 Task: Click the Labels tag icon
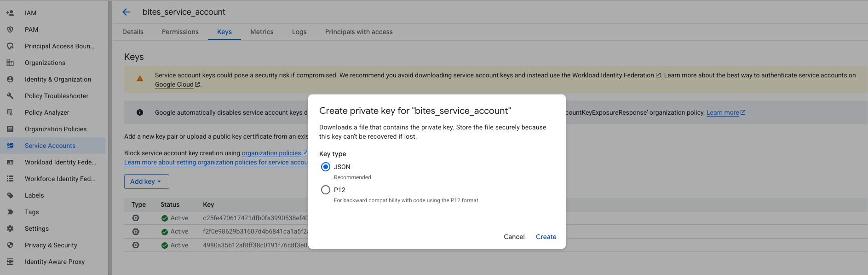[10, 195]
